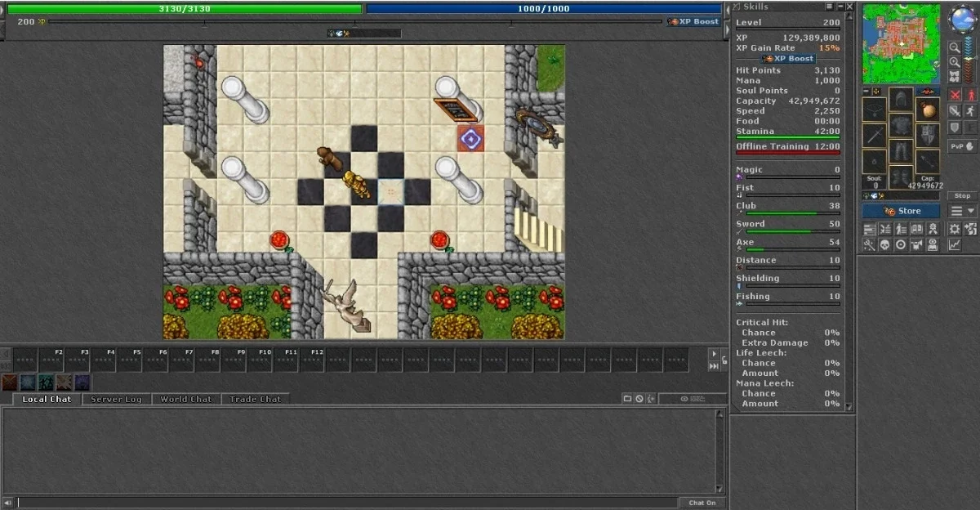Toggle the eye icon in the chat bar
The height and width of the screenshot is (510, 980).
684,399
